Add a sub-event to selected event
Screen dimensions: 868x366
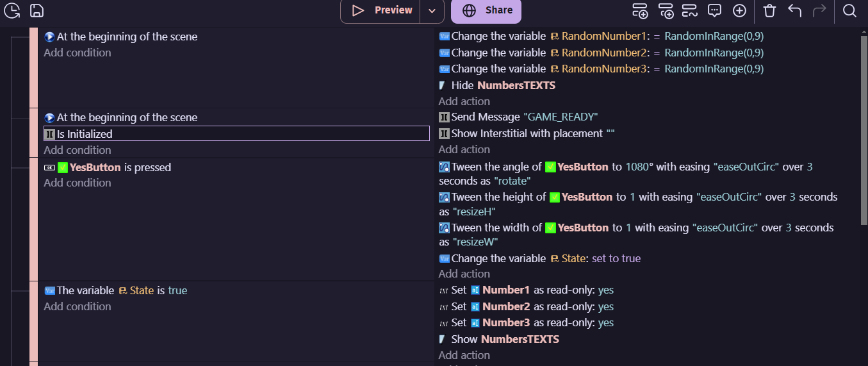(x=666, y=10)
